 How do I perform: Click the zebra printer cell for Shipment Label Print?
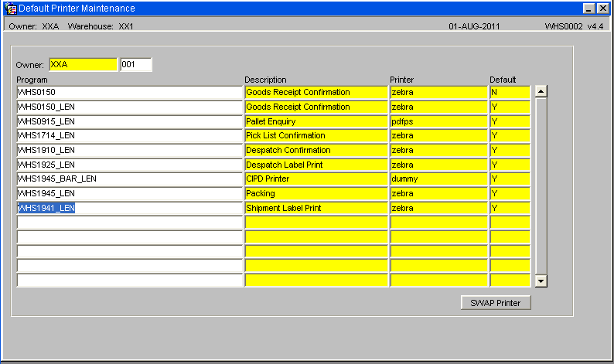click(x=438, y=208)
